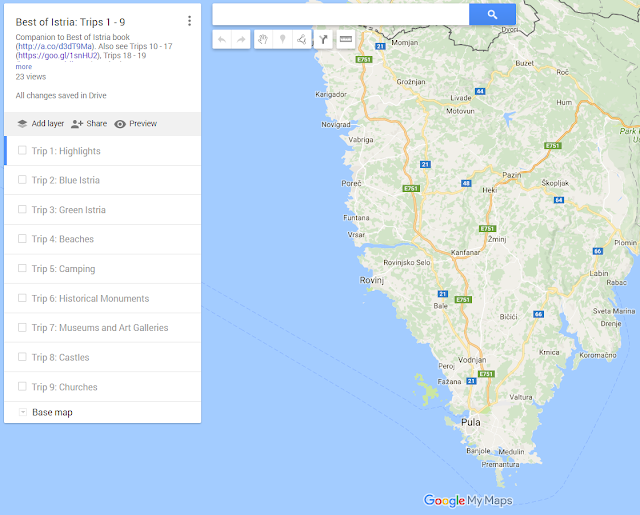Select the hand pan tool

(263, 40)
